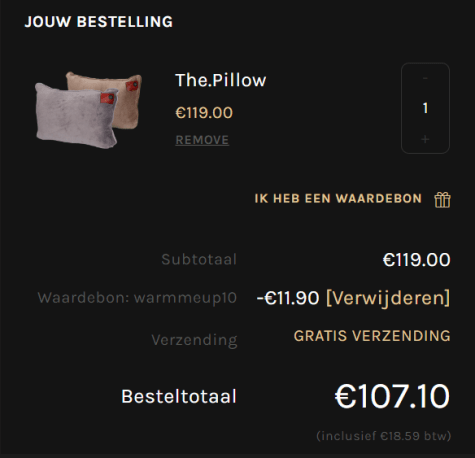Decrease quantity with the minus button
Image resolution: width=475 pixels, height=458 pixels.
[x=425, y=78]
